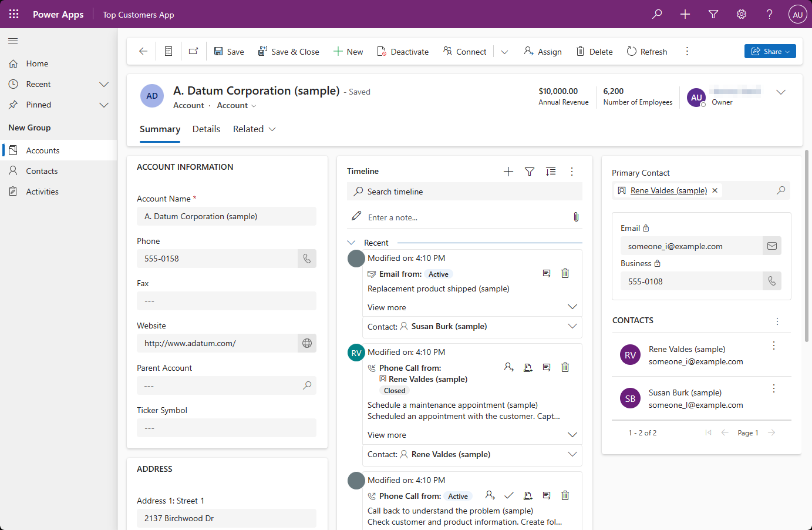
Task: Open record set form icon in command bar
Action: (x=169, y=51)
